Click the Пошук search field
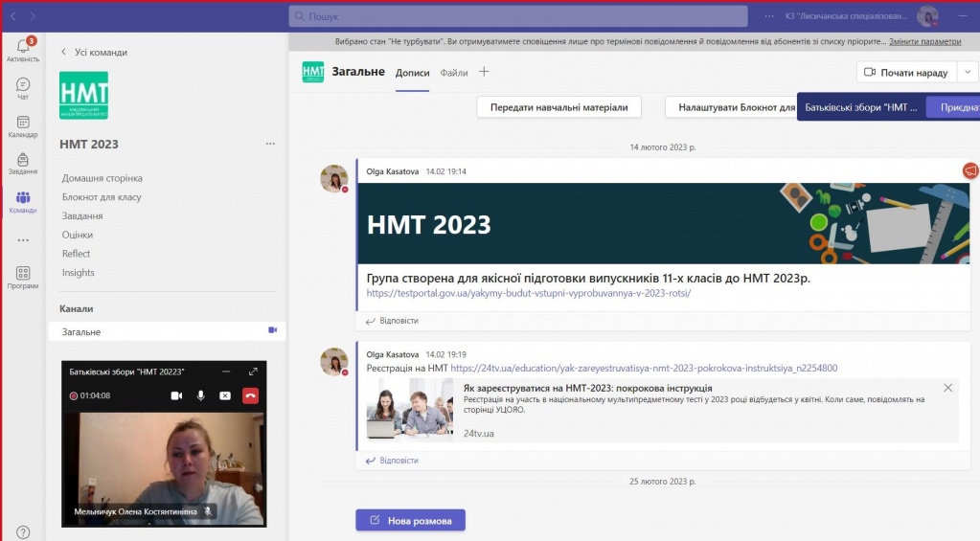Screen dimensions: 980x541 tap(518, 16)
